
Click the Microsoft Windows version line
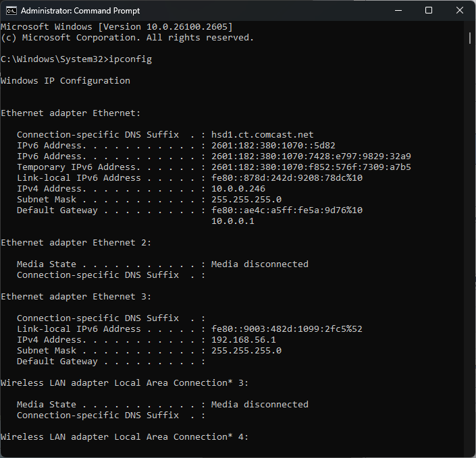(116, 27)
